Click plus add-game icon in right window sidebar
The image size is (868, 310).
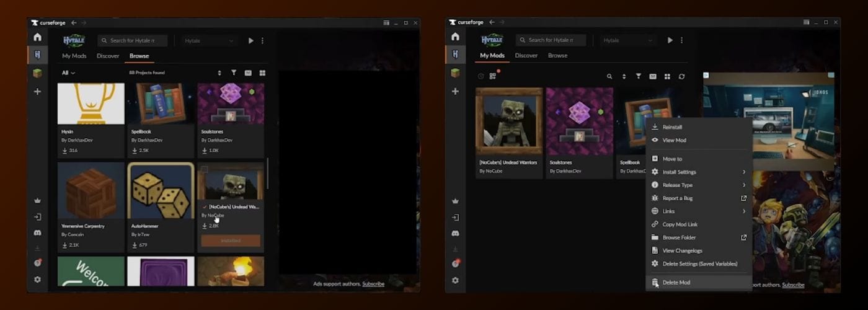click(x=455, y=91)
